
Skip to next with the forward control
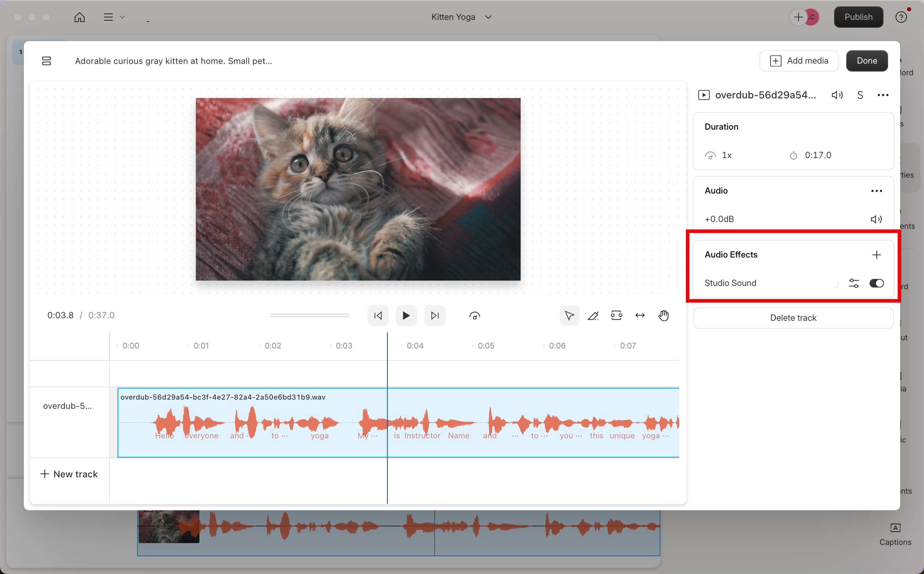[435, 315]
